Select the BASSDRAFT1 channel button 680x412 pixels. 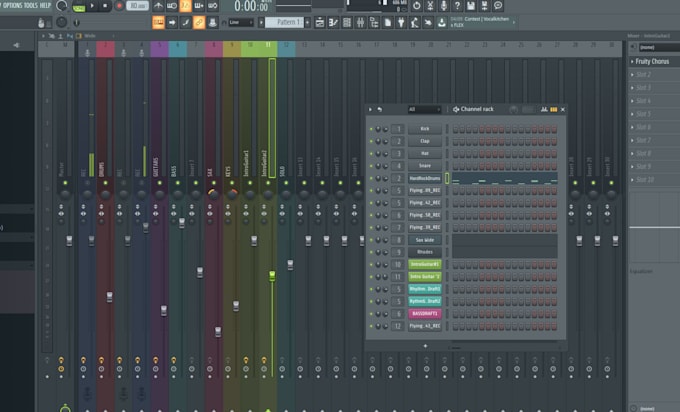pyautogui.click(x=424, y=313)
